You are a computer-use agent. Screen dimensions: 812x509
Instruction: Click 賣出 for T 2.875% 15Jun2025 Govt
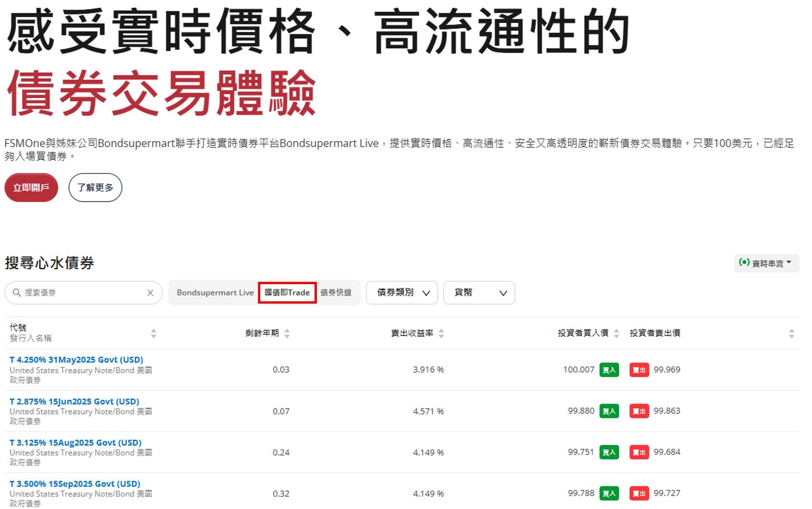point(639,411)
